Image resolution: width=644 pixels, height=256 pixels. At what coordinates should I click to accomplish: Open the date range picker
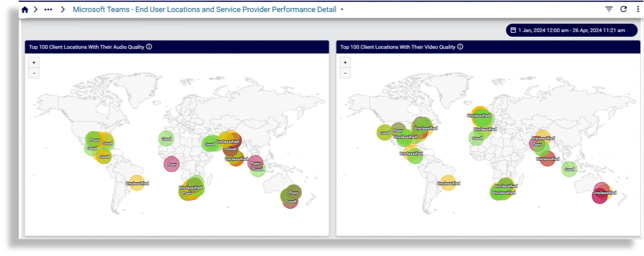(x=571, y=30)
